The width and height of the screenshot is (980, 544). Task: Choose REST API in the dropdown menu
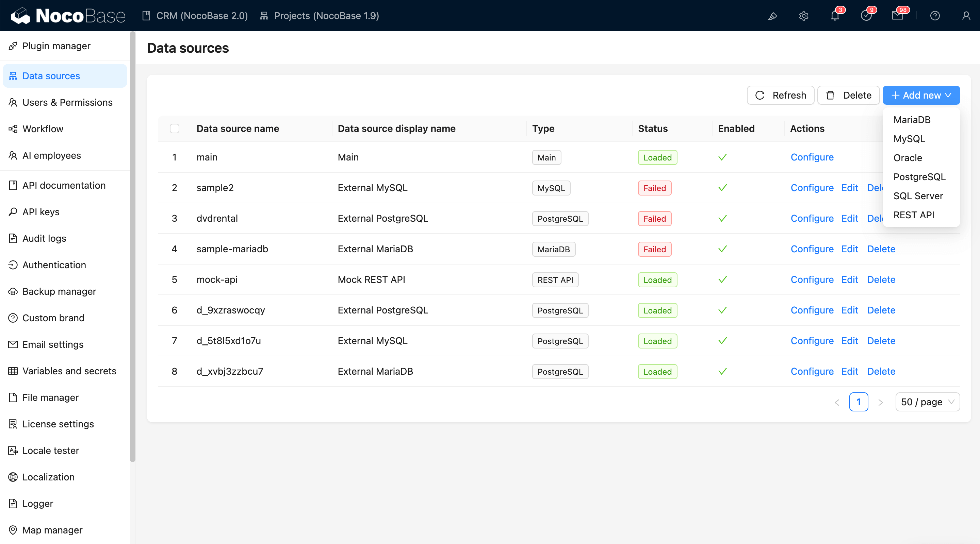913,215
